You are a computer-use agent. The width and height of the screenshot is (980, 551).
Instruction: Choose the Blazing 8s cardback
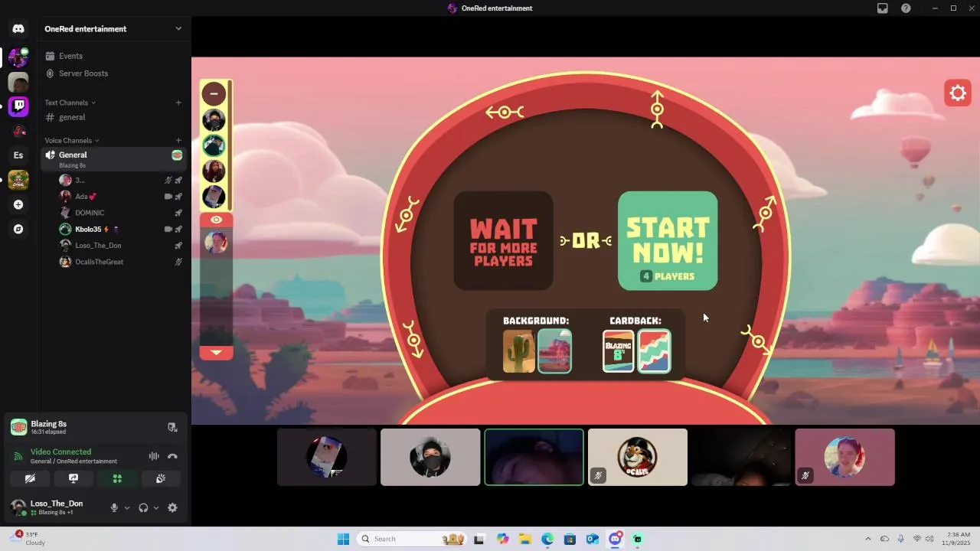pyautogui.click(x=619, y=351)
